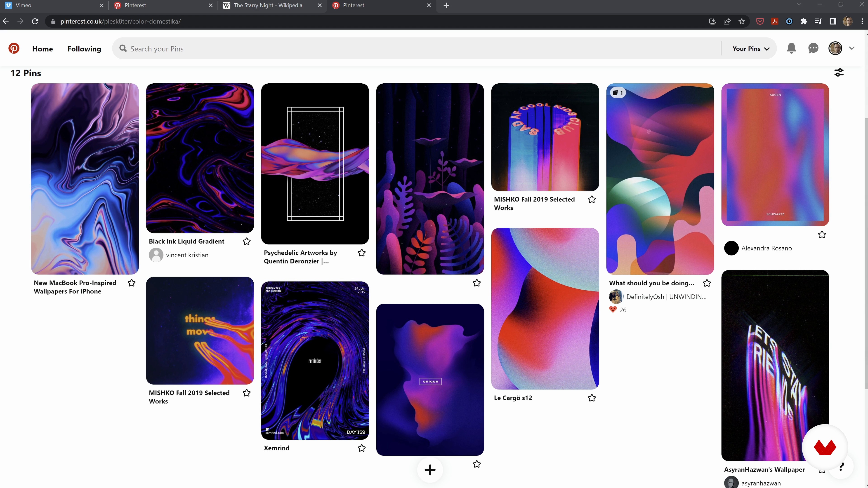868x488 pixels.
Task: Go to Home in Pinterest header
Action: [x=42, y=49]
